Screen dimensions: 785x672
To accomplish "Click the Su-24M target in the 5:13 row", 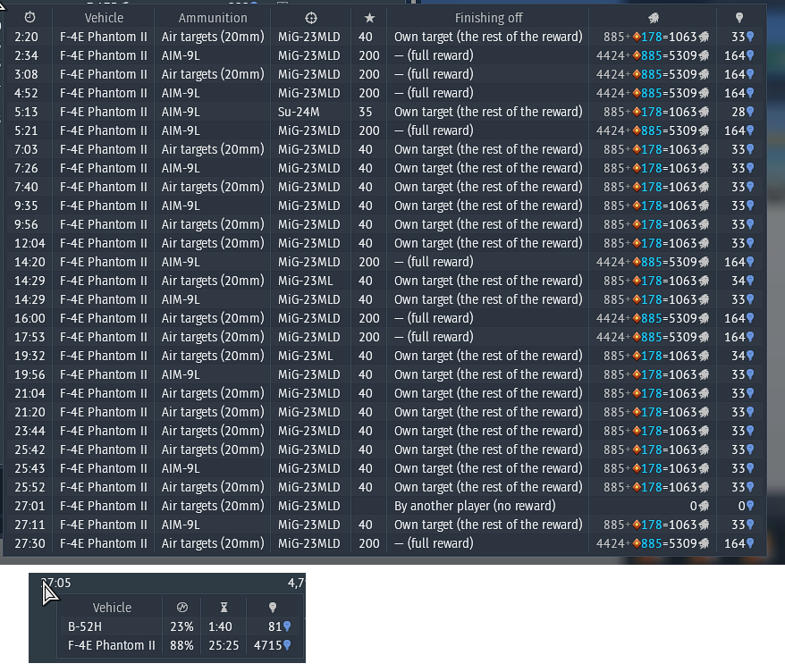I will tap(299, 112).
